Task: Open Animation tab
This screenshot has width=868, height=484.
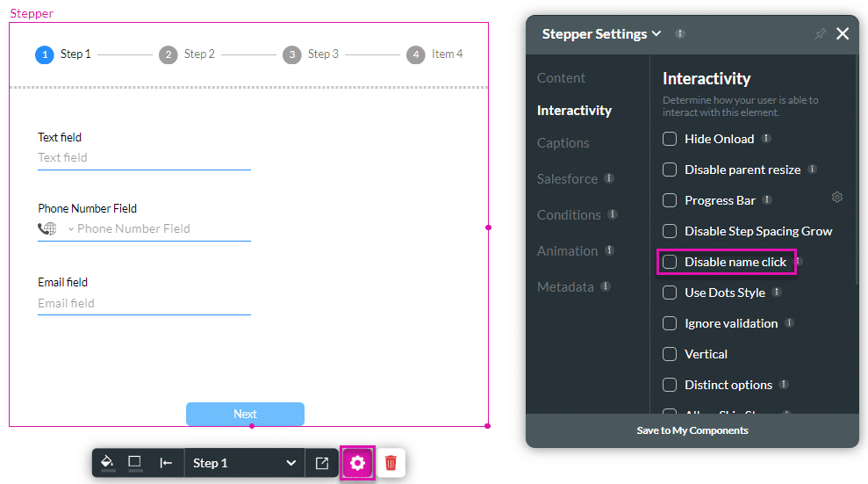Action: tap(568, 251)
